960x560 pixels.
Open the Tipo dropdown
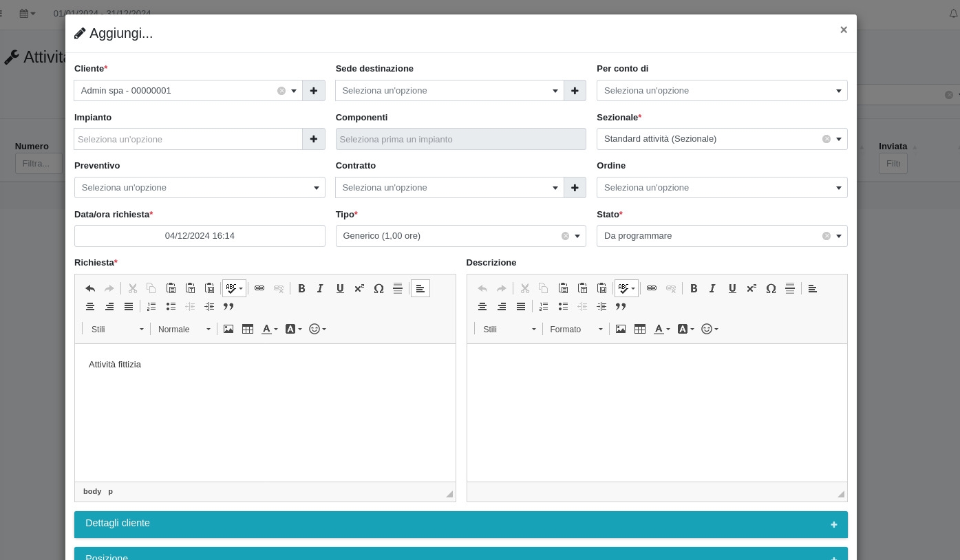tap(577, 236)
